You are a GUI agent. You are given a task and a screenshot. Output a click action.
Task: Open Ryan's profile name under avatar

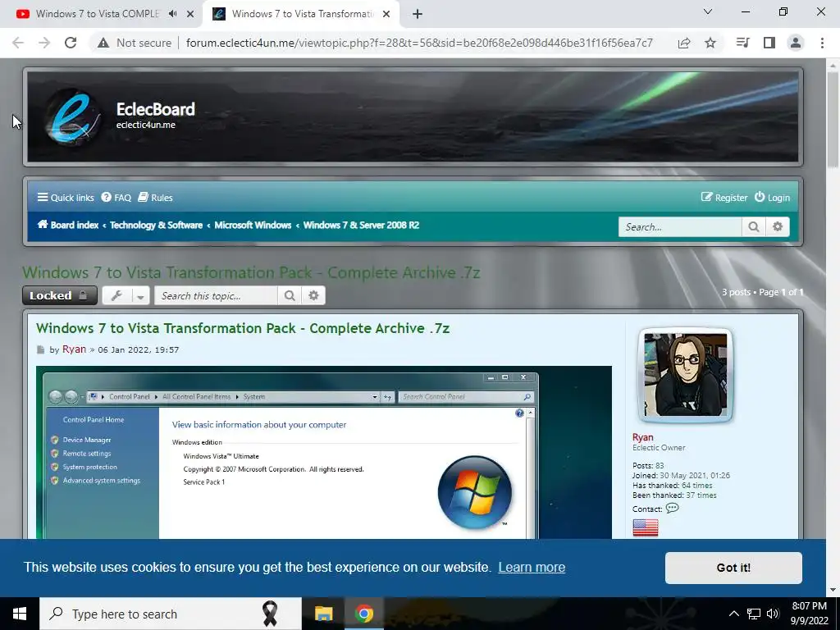642,437
